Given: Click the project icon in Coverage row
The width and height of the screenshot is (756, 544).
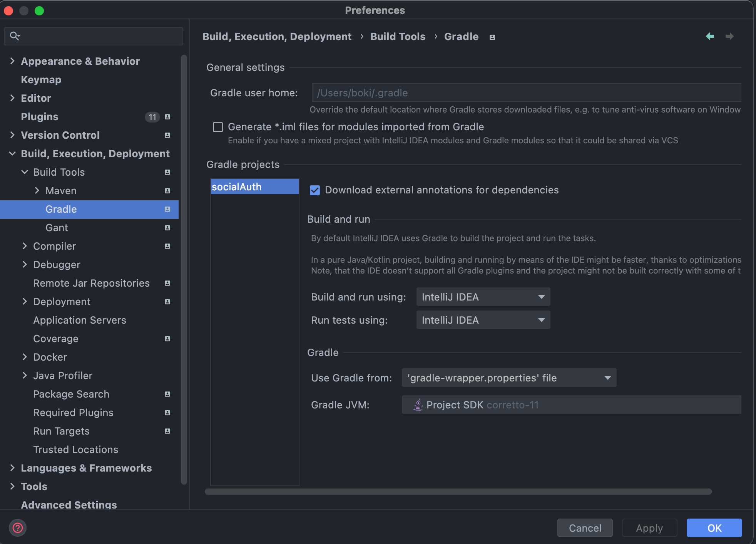Looking at the screenshot, I should (167, 339).
